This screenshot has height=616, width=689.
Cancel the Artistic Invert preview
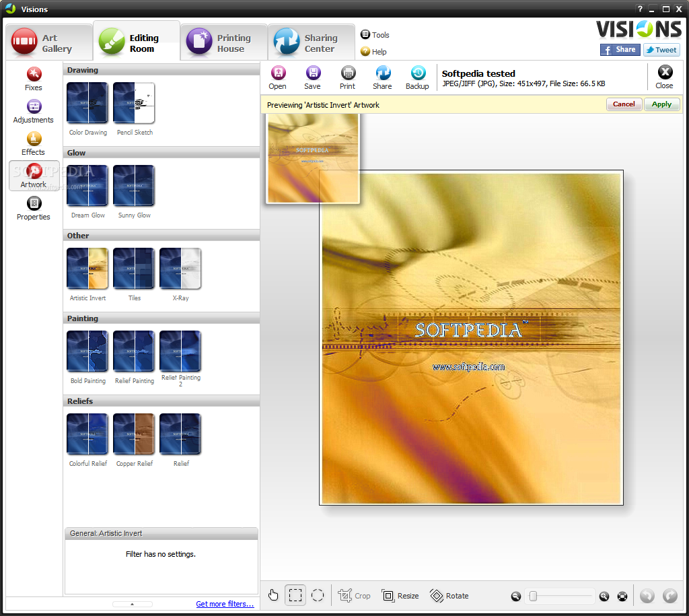624,104
